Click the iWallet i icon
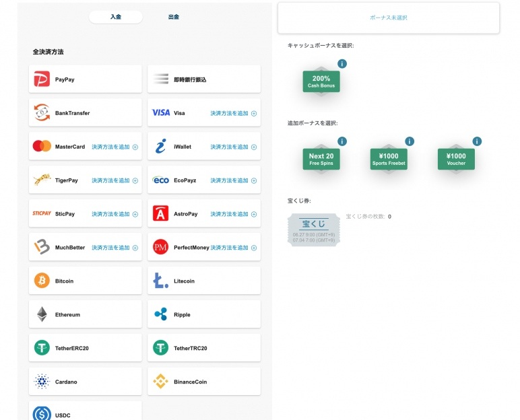The image size is (520, 420). coord(161,146)
